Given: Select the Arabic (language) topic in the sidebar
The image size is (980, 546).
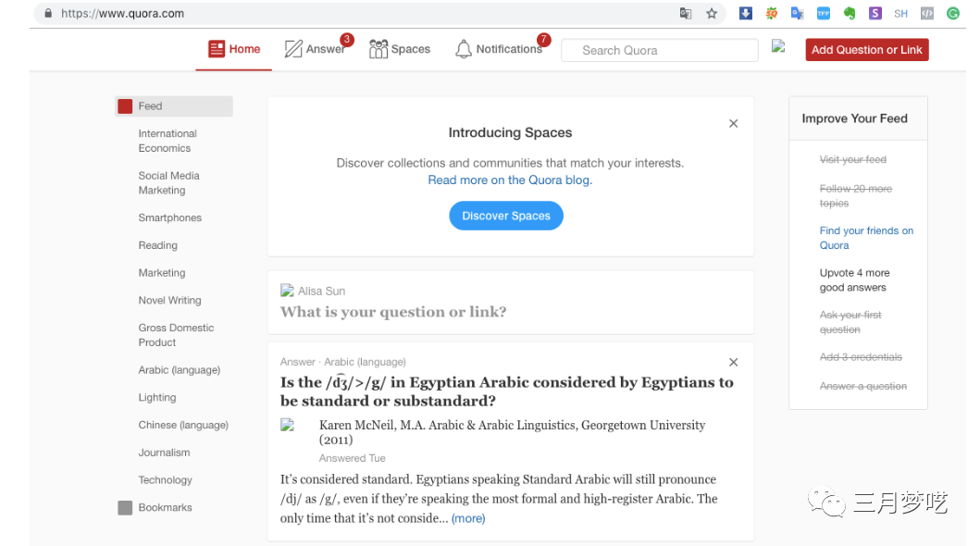Looking at the screenshot, I should pyautogui.click(x=180, y=370).
